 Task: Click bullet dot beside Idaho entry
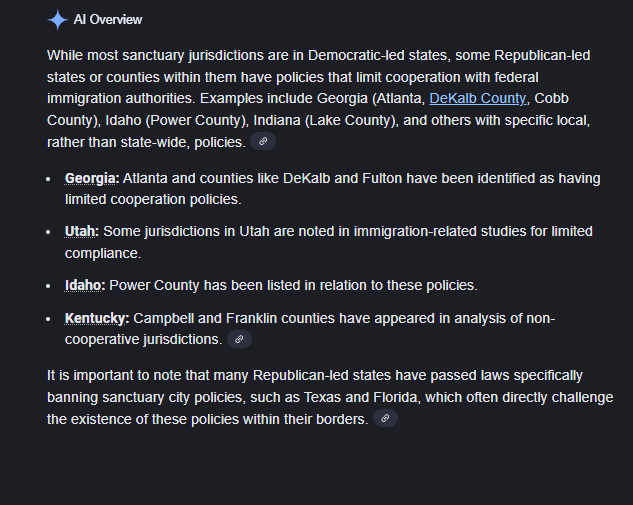click(x=51, y=286)
